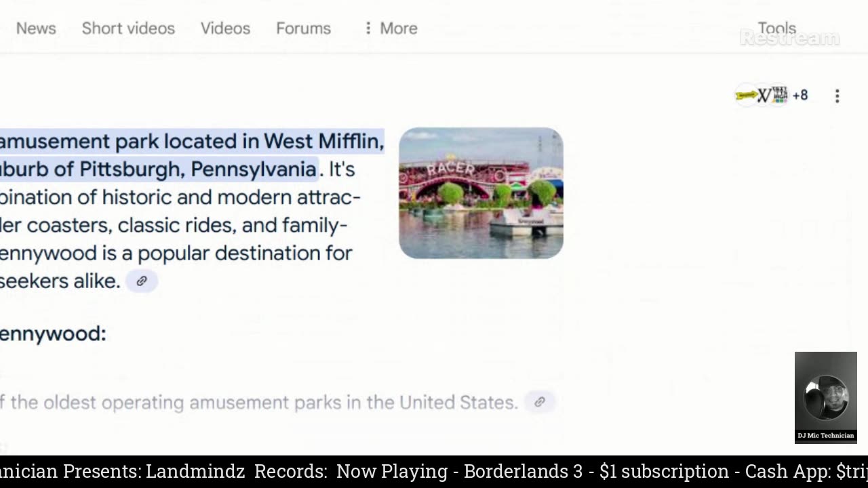The image size is (868, 488).
Task: Show the +8 additional sources
Action: (x=800, y=96)
